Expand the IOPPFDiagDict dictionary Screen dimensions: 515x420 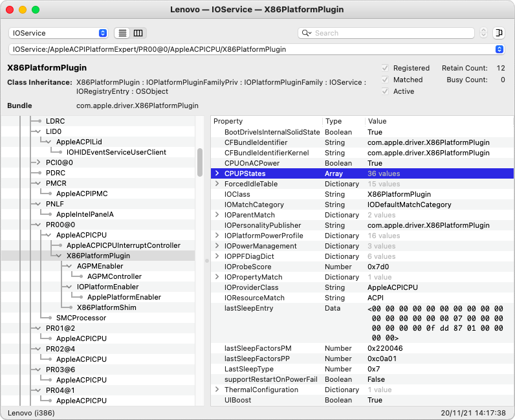pos(217,256)
